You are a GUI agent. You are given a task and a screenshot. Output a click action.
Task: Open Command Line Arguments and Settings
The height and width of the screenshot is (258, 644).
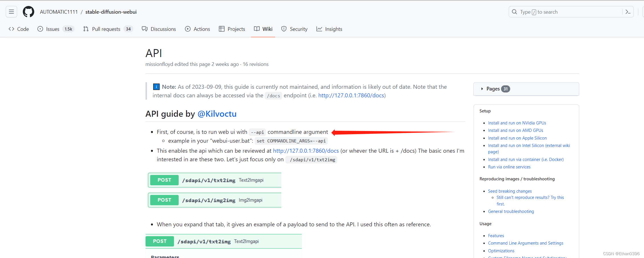click(526, 243)
